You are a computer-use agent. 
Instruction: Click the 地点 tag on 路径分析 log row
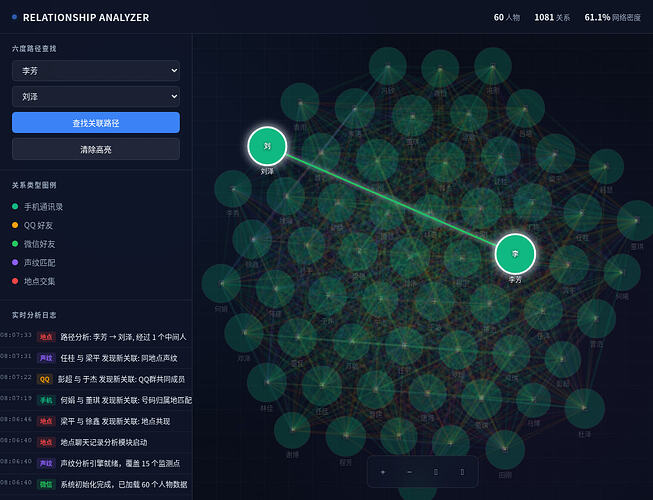(46, 337)
